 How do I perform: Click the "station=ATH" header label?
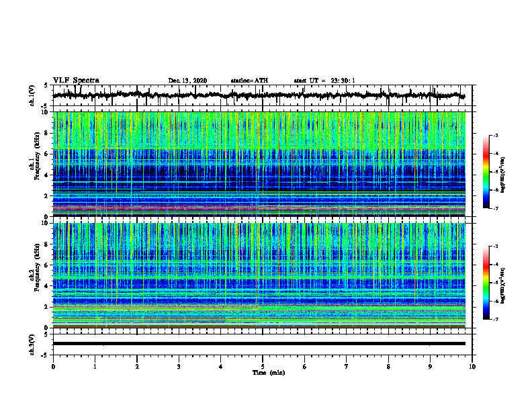(x=249, y=81)
